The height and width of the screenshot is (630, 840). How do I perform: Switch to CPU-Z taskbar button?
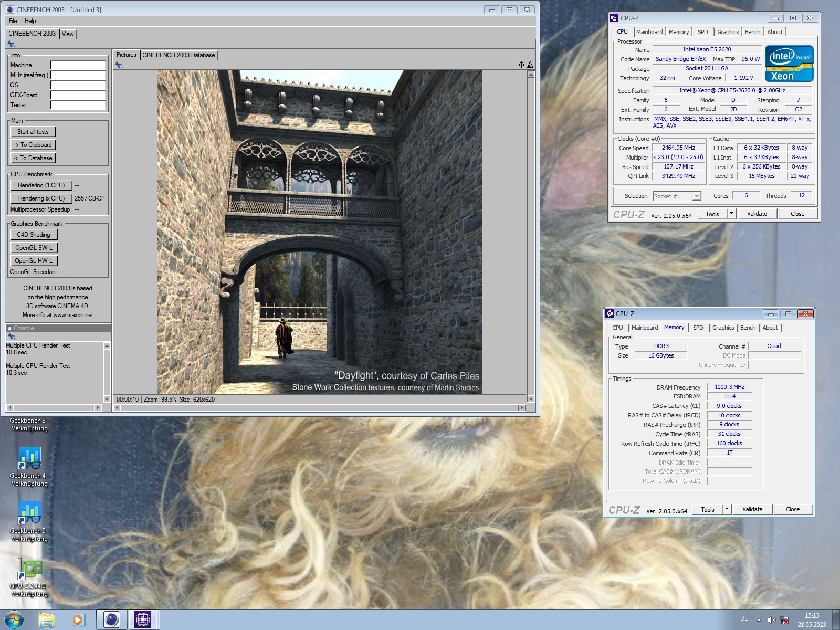click(x=143, y=620)
